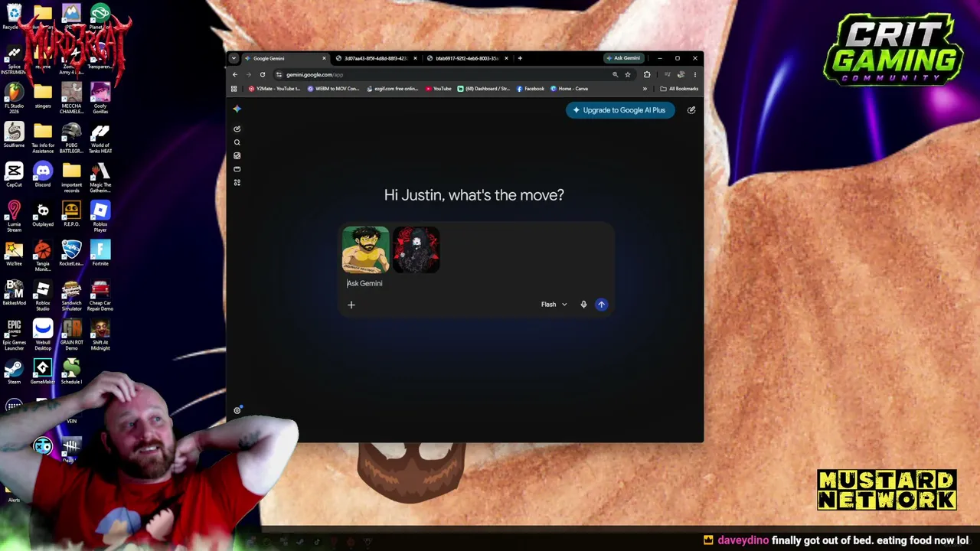Select the Outplayed desktop icon

43,214
